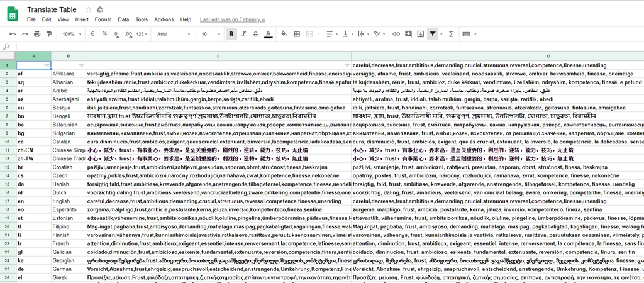Click the cell containing 'Bulgarian'
Viewport: 644px width, 283px height.
click(69, 133)
